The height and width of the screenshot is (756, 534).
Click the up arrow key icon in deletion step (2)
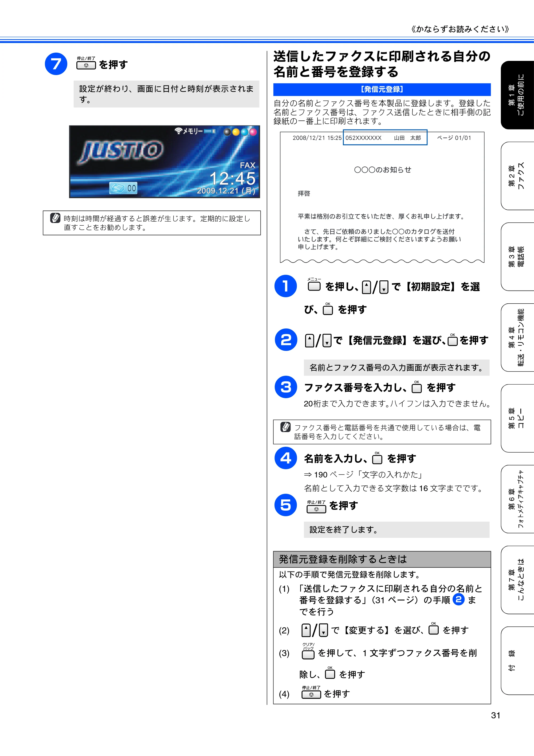point(306,630)
